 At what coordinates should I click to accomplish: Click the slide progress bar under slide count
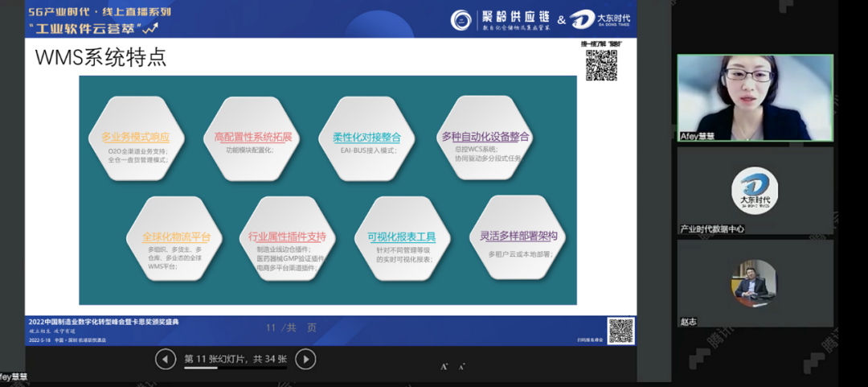[x=235, y=368]
